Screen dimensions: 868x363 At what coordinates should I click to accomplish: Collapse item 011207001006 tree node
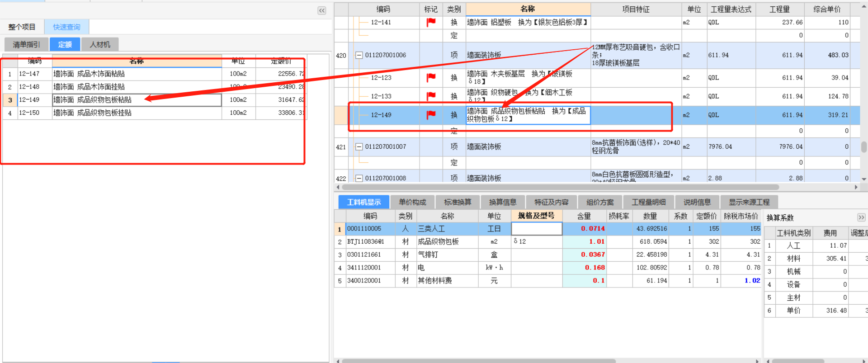[x=359, y=55]
